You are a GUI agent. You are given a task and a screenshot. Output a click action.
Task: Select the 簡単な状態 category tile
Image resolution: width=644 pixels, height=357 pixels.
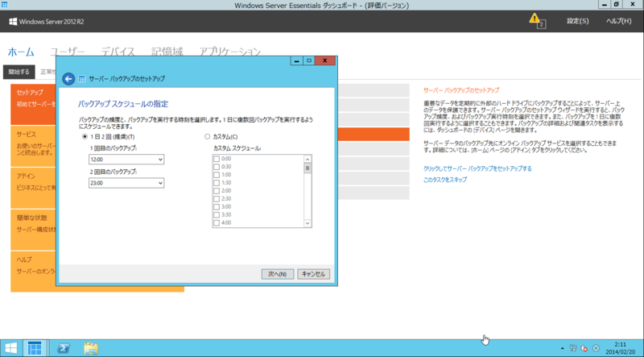33,230
